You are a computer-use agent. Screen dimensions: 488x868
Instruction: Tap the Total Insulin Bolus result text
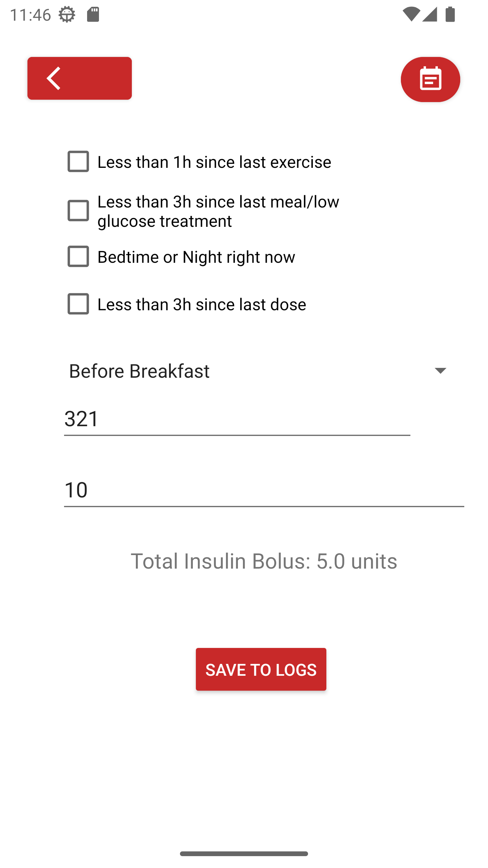pos(264,561)
